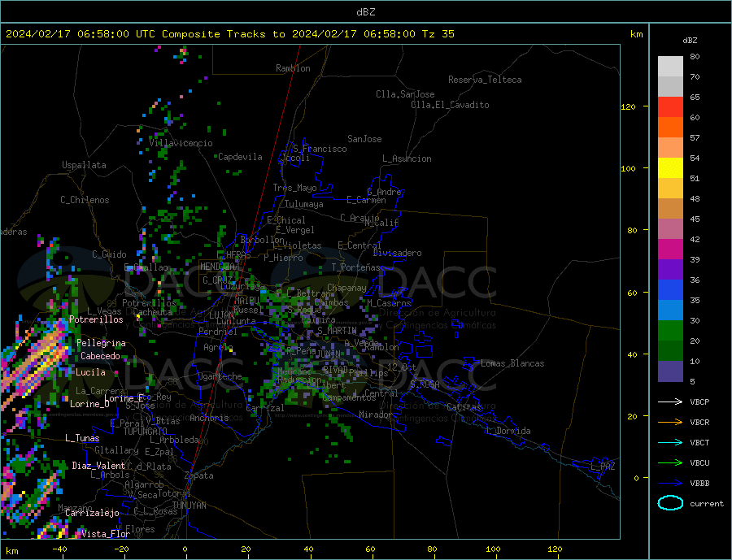Click the S_ROSA label
732x560 pixels.
pyautogui.click(x=425, y=384)
